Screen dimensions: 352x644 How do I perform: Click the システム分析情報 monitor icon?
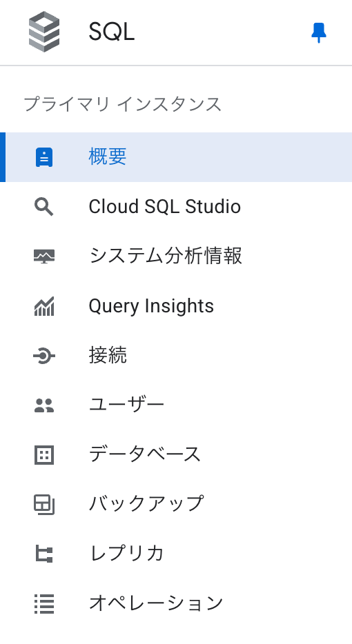point(44,256)
